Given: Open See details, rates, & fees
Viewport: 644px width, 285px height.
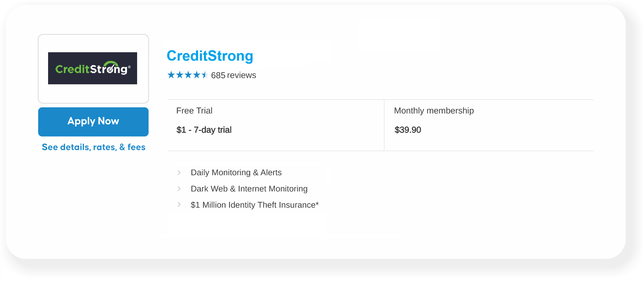Looking at the screenshot, I should coord(93,147).
